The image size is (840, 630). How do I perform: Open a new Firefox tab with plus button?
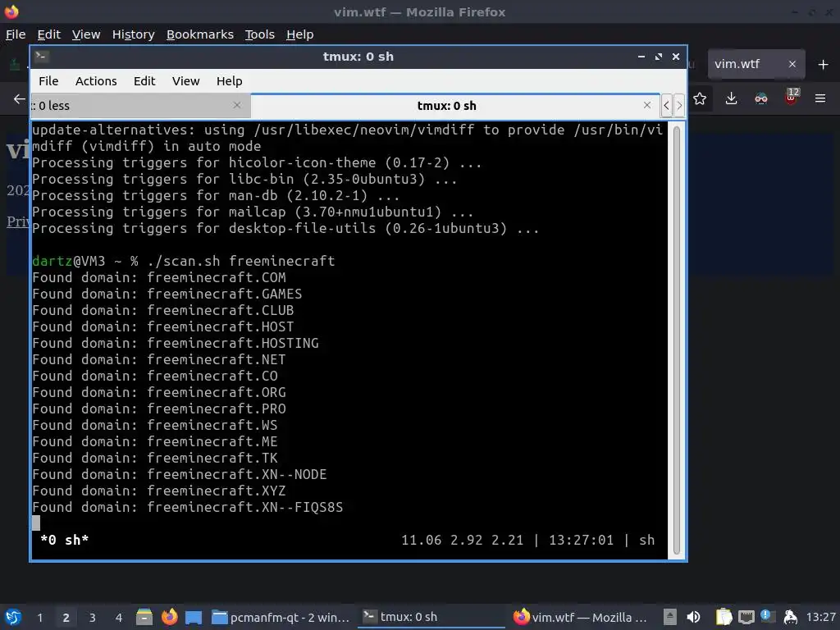coord(824,64)
